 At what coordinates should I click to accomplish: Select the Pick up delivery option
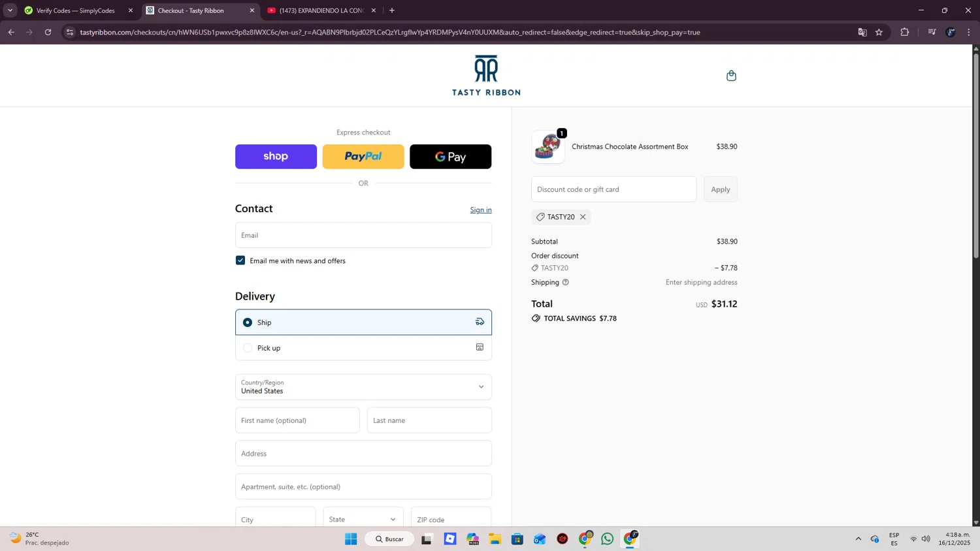[x=363, y=348]
